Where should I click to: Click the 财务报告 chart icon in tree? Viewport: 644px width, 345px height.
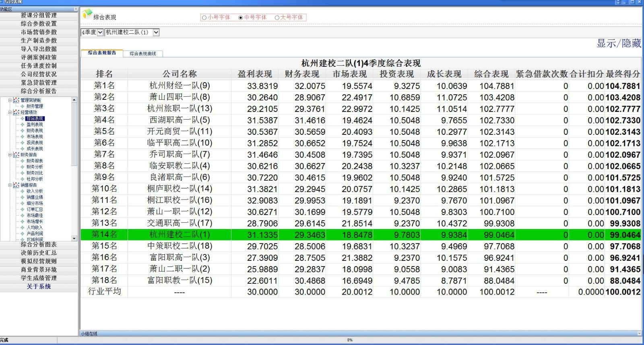tap(16, 155)
